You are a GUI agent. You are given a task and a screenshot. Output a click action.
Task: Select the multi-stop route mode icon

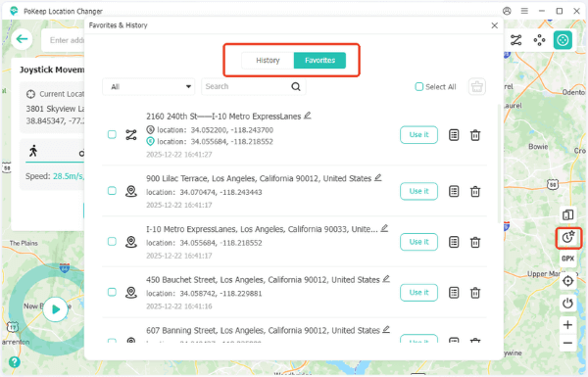[x=516, y=40]
